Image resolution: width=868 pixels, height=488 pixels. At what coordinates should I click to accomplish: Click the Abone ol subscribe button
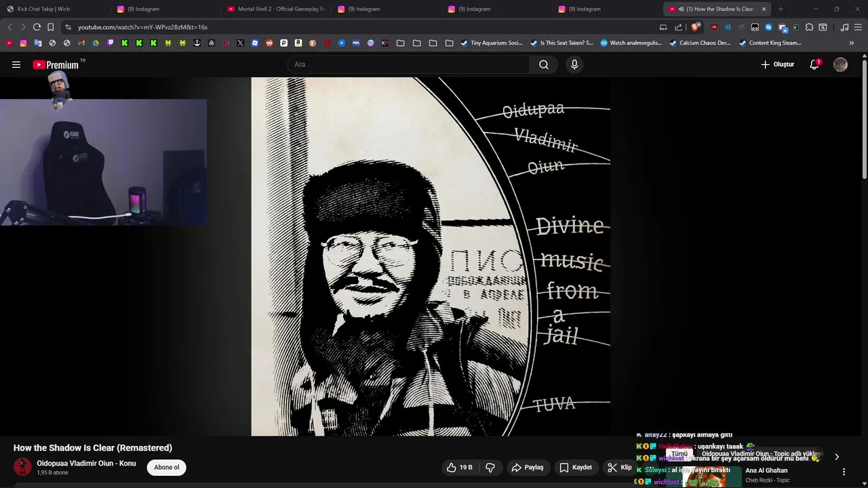166,467
